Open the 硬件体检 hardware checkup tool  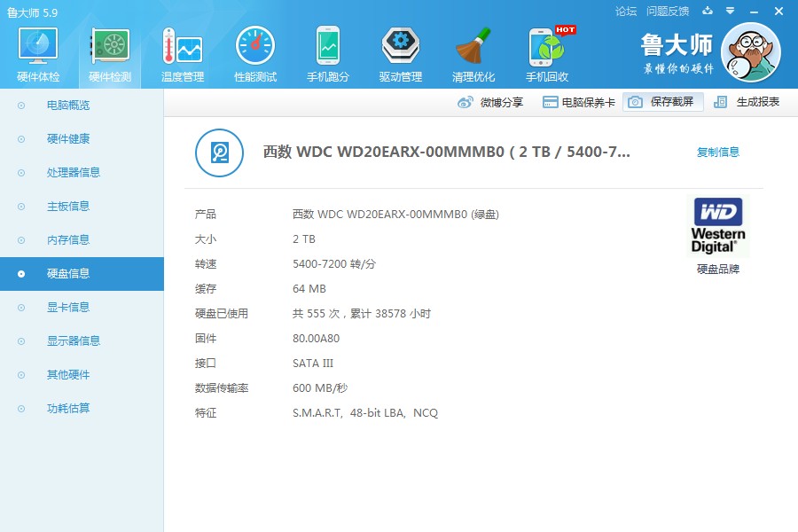click(x=36, y=49)
